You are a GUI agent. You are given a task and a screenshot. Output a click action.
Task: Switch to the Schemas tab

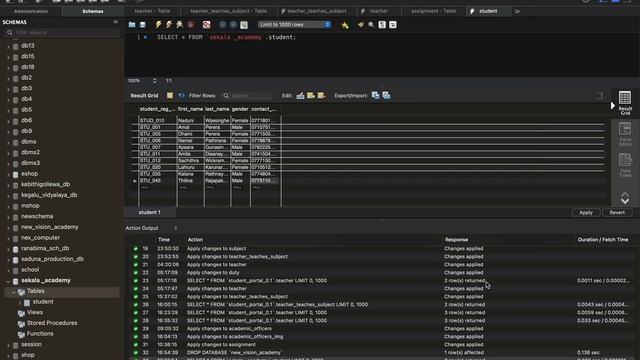tap(93, 11)
